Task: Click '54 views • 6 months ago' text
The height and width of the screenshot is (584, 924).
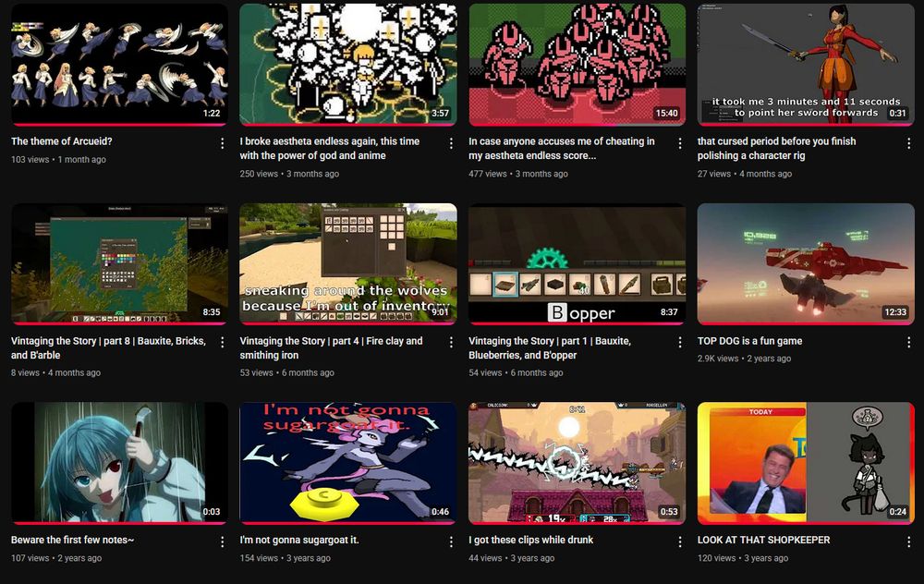Action: tap(516, 372)
